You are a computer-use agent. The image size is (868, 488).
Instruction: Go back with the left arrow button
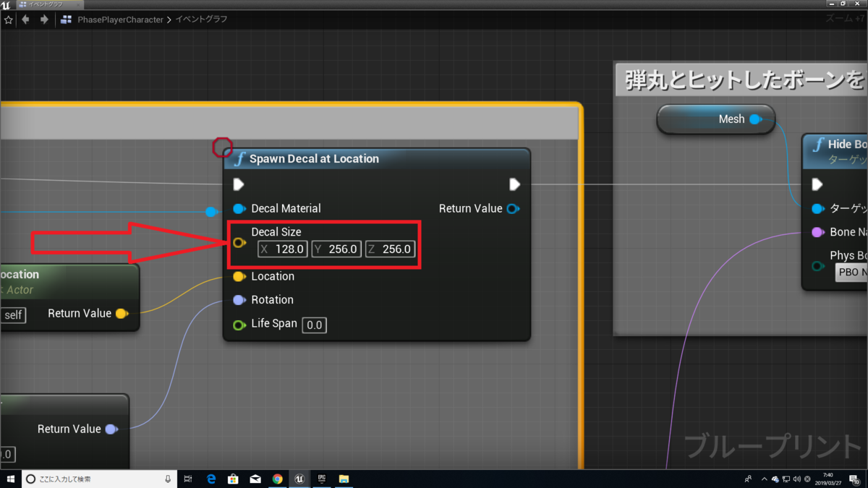27,20
